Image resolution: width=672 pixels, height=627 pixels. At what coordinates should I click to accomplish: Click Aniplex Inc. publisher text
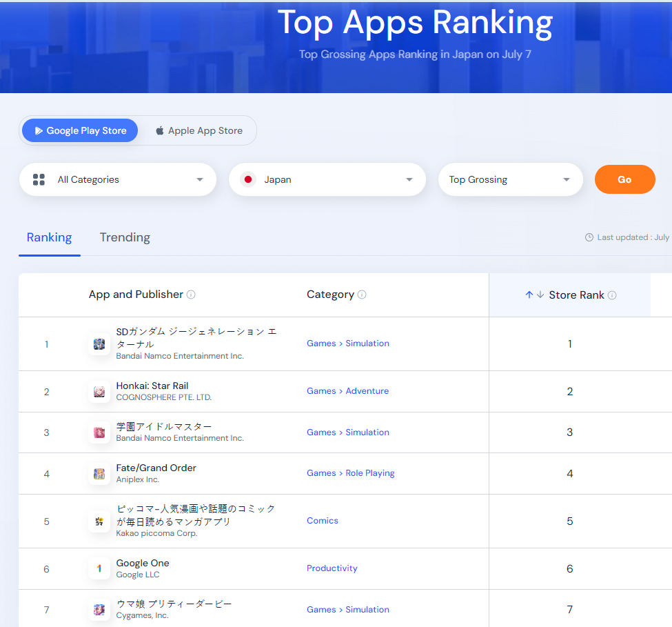(x=138, y=479)
